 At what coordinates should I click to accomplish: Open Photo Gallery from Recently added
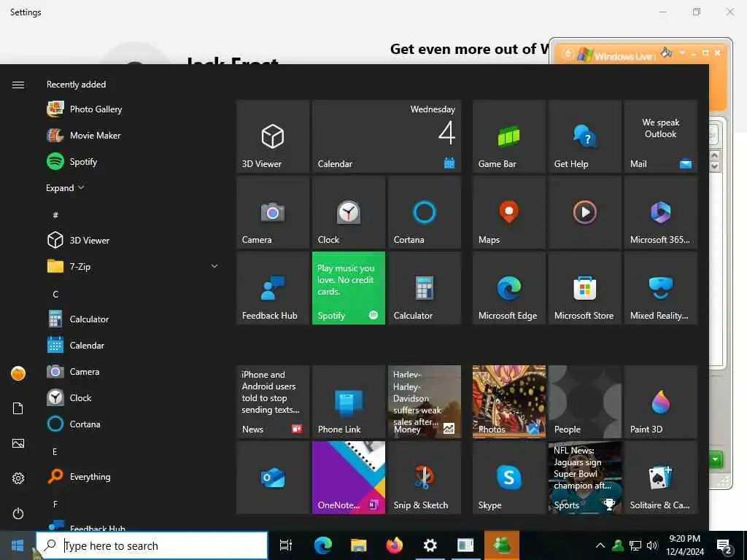[133, 109]
